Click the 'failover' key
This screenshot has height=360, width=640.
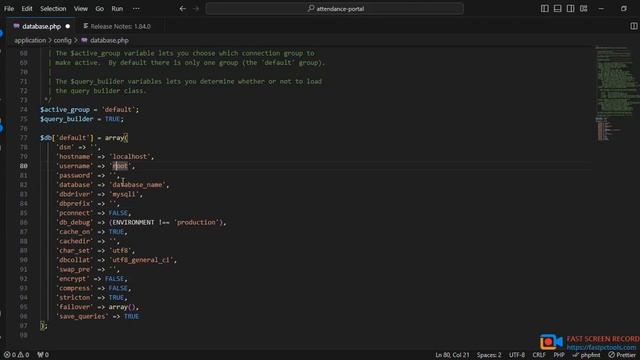(x=74, y=307)
